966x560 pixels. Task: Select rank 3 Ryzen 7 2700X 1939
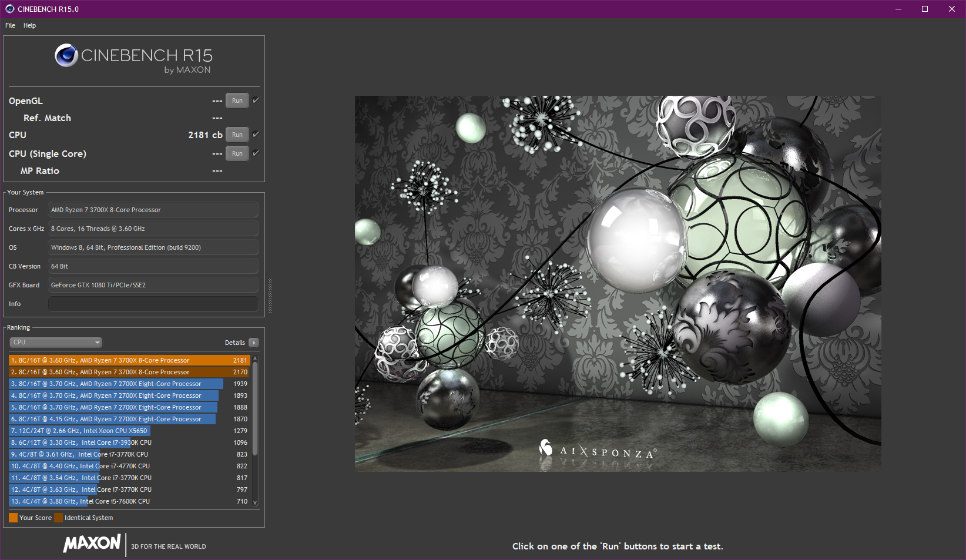129,384
